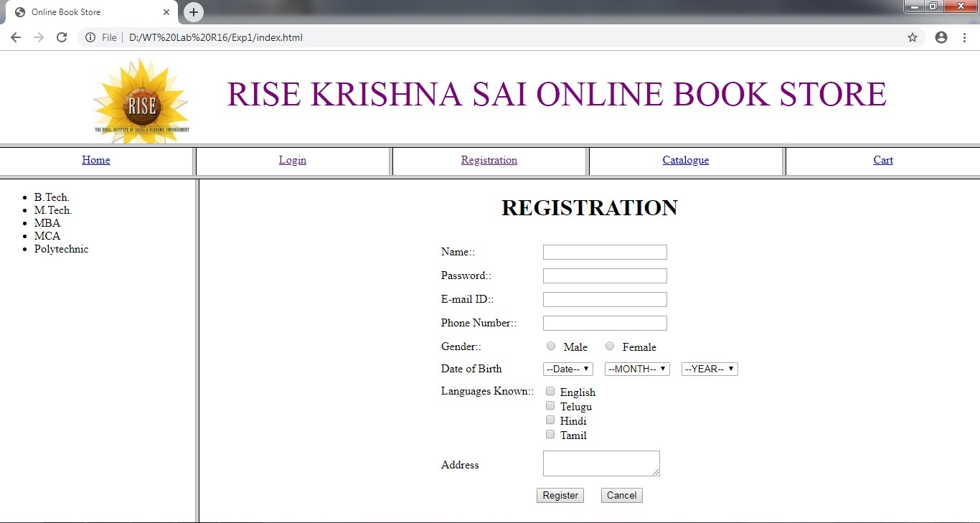
Task: Check the English language checkbox
Action: click(x=550, y=391)
